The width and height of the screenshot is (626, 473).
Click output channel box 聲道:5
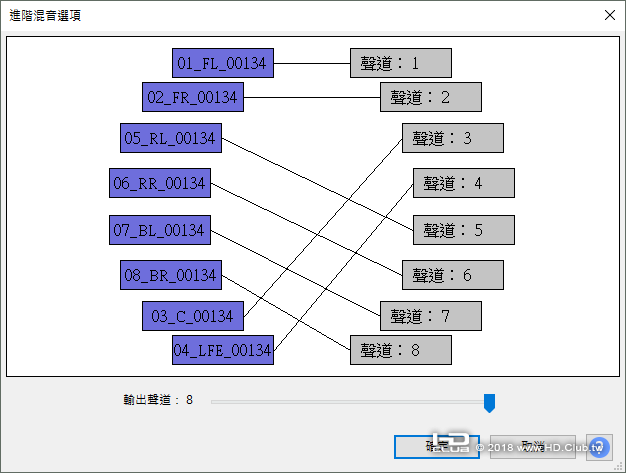point(464,230)
